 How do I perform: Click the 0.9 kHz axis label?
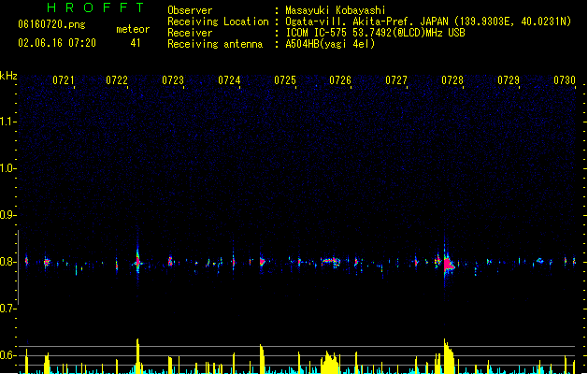(7, 215)
